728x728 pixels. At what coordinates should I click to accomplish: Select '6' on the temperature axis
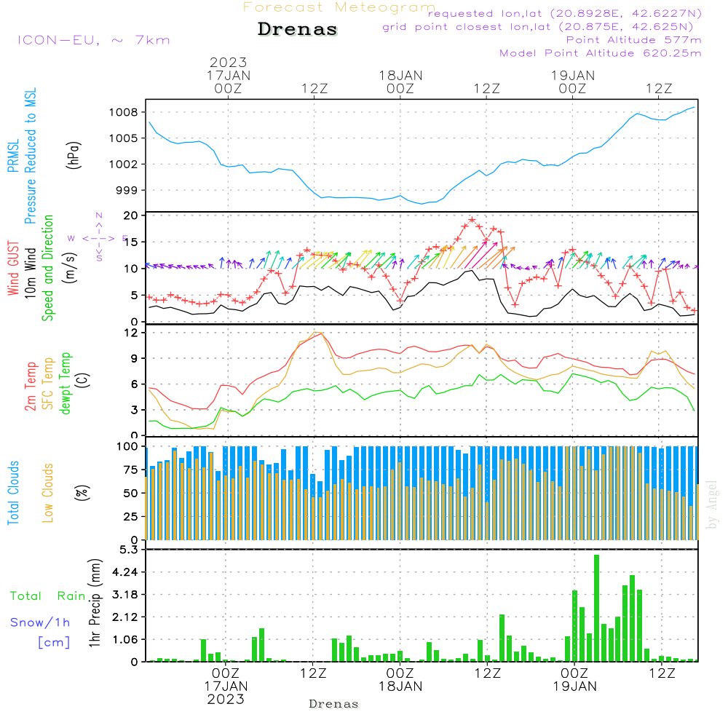(x=135, y=384)
